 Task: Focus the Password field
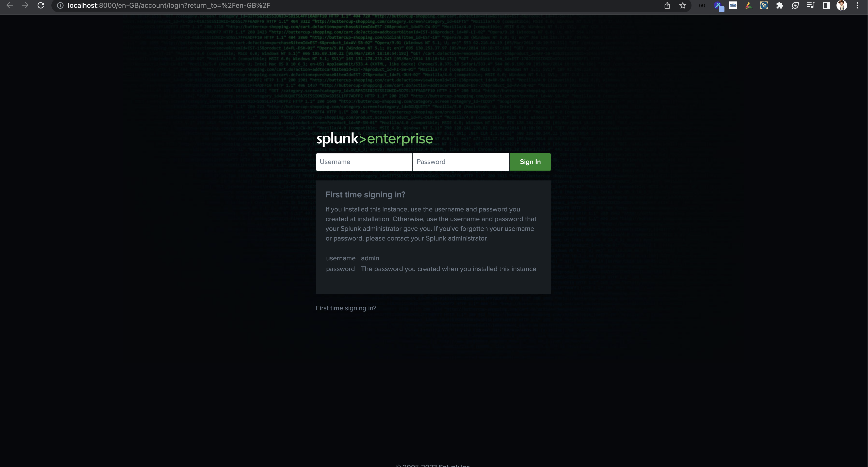pos(461,162)
